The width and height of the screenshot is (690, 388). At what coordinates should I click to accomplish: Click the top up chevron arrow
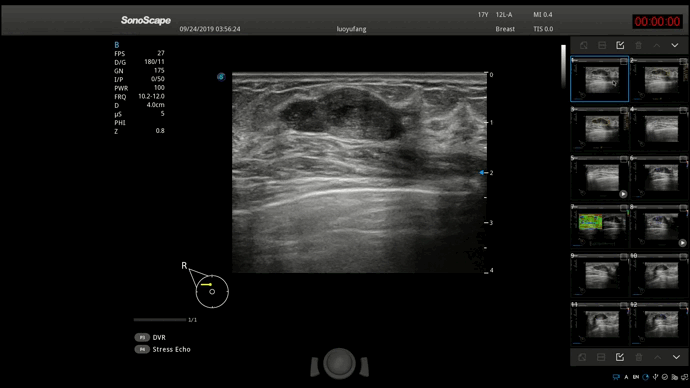(657, 45)
